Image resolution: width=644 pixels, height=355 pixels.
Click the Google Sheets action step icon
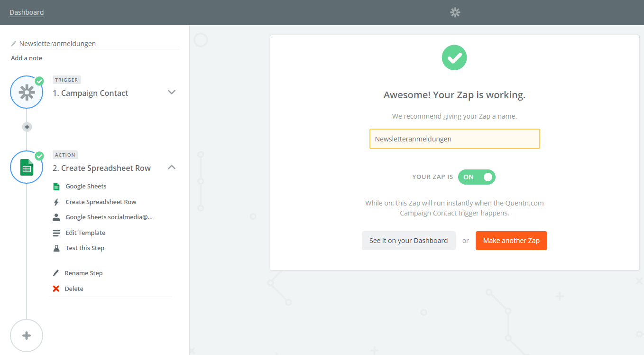click(27, 167)
